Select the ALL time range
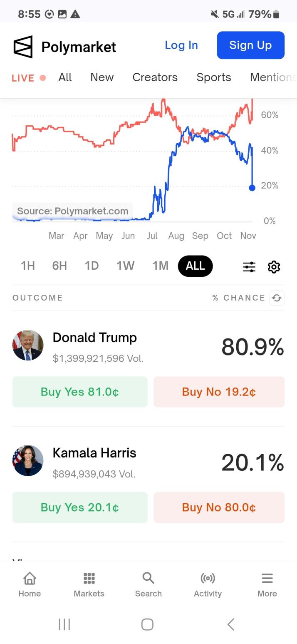Image resolution: width=297 pixels, height=644 pixels. point(195,266)
